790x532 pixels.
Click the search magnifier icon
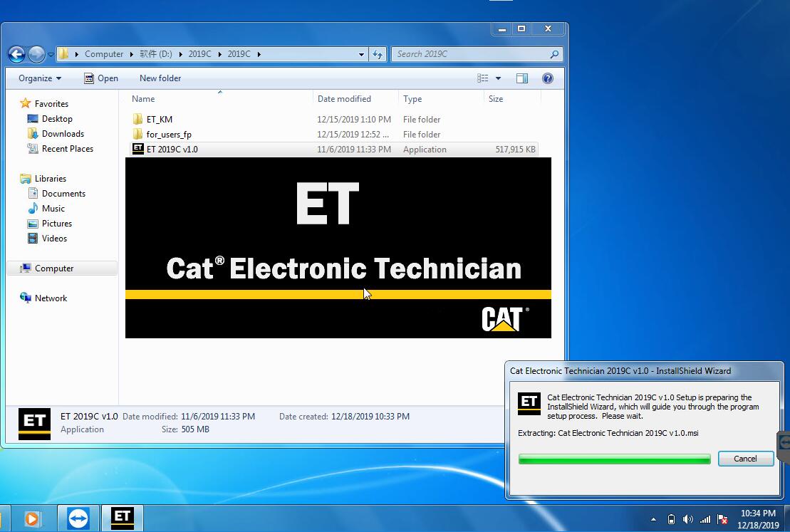[x=554, y=54]
